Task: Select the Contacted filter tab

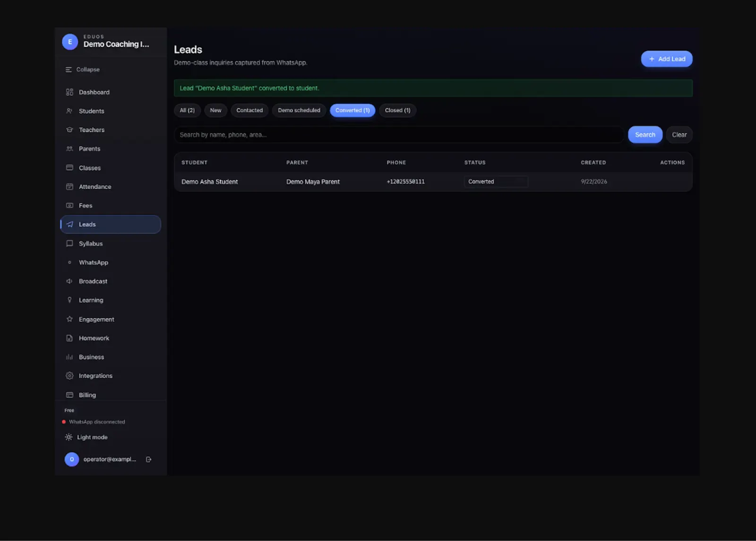Action: tap(249, 110)
